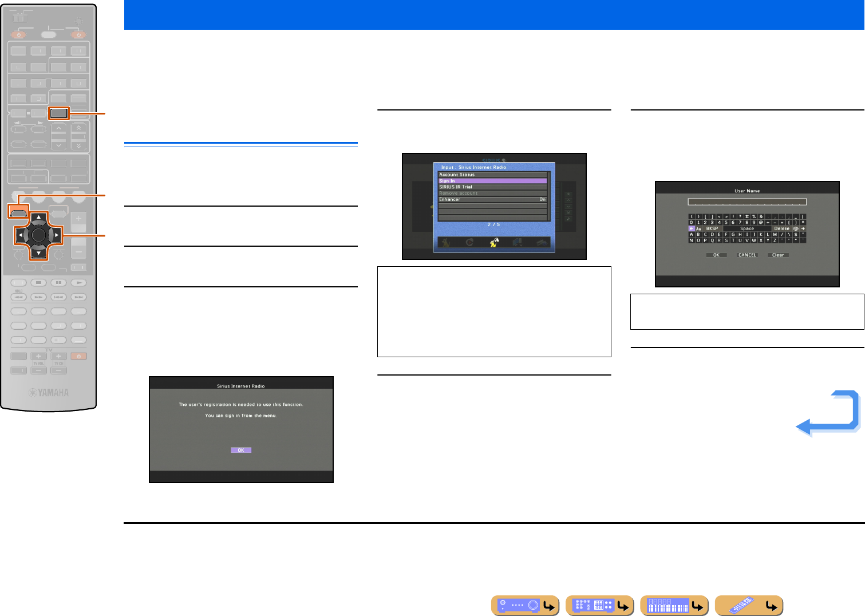Toggle the Enhancer On setting
Image resolution: width=865 pixels, height=616 pixels.
[492, 200]
